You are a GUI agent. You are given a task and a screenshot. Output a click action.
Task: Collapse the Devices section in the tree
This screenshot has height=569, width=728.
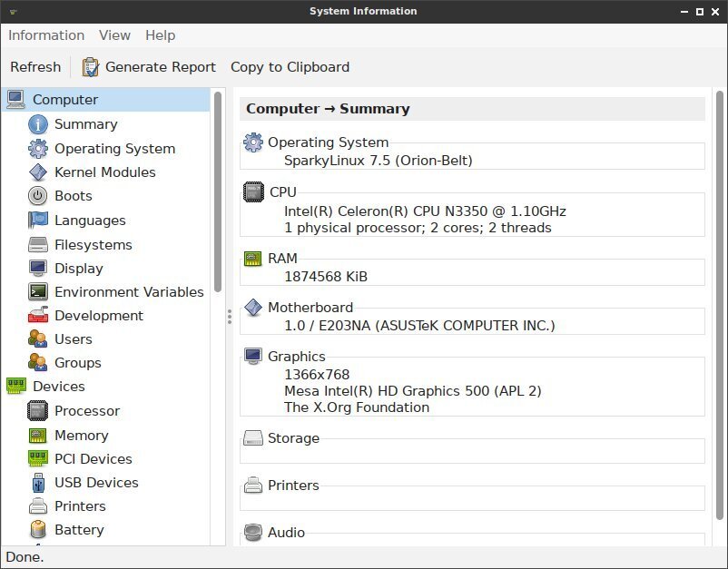click(17, 387)
